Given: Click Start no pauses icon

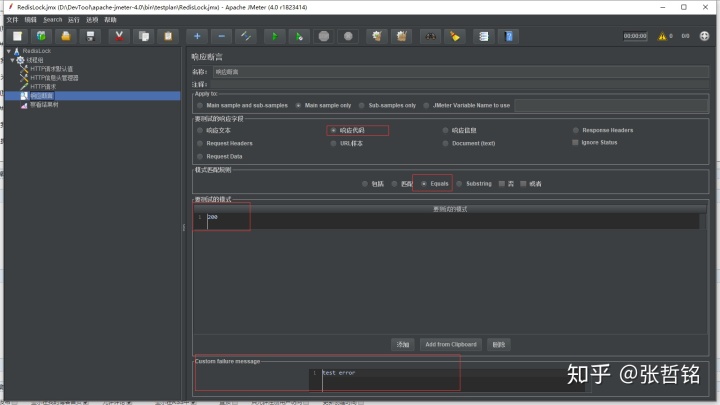Looking at the screenshot, I should pyautogui.click(x=299, y=36).
